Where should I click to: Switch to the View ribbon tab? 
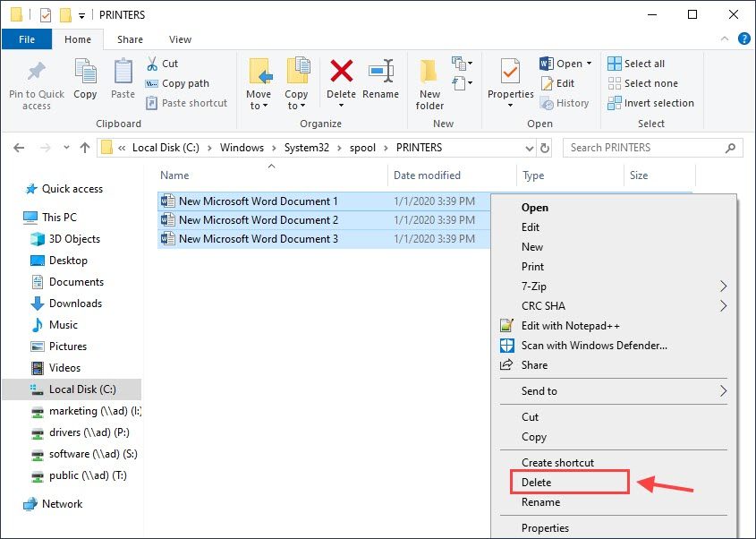[180, 39]
